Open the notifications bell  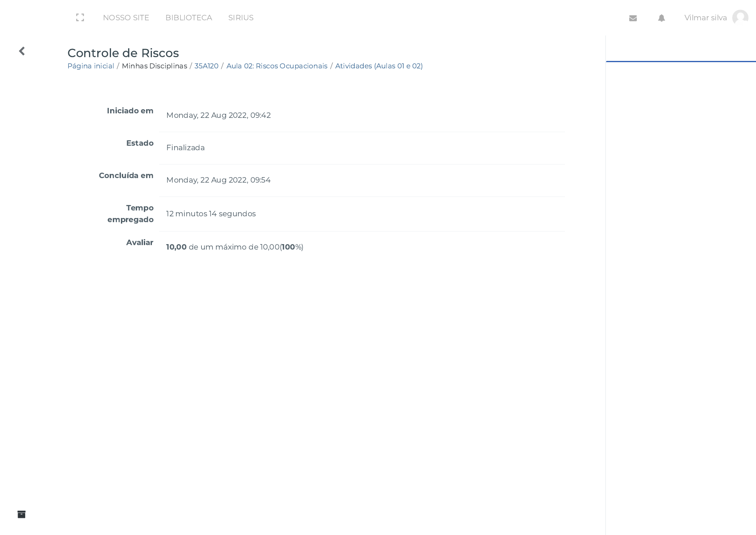(661, 18)
